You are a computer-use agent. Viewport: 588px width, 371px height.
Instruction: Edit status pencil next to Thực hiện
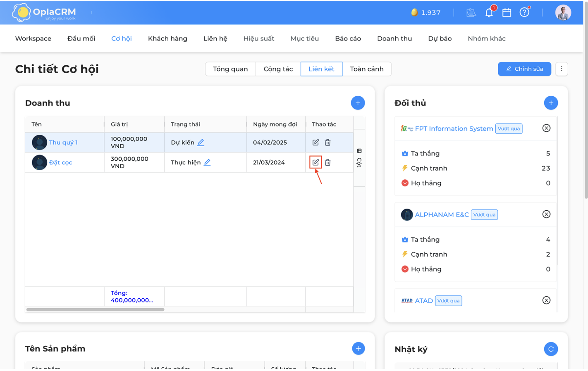[x=207, y=162]
